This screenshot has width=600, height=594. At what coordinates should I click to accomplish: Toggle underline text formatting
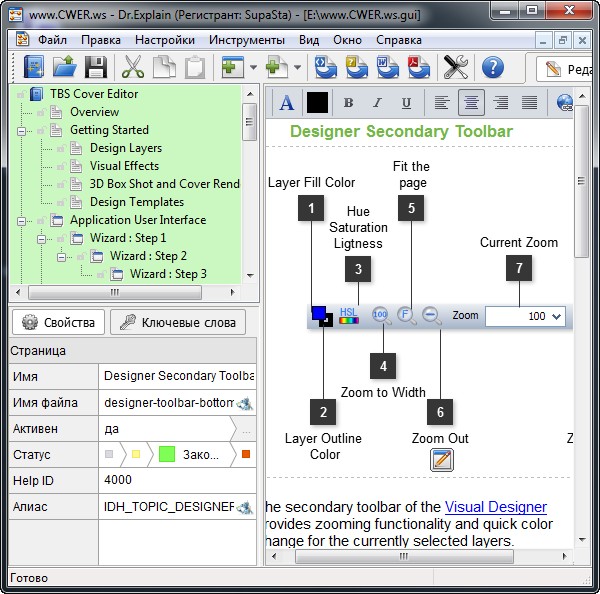[x=406, y=103]
